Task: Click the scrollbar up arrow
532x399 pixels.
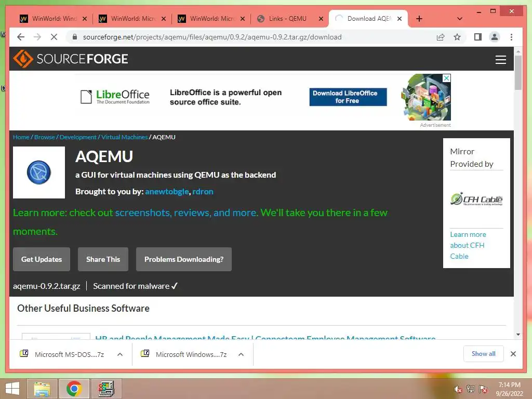Action: pyautogui.click(x=518, y=51)
